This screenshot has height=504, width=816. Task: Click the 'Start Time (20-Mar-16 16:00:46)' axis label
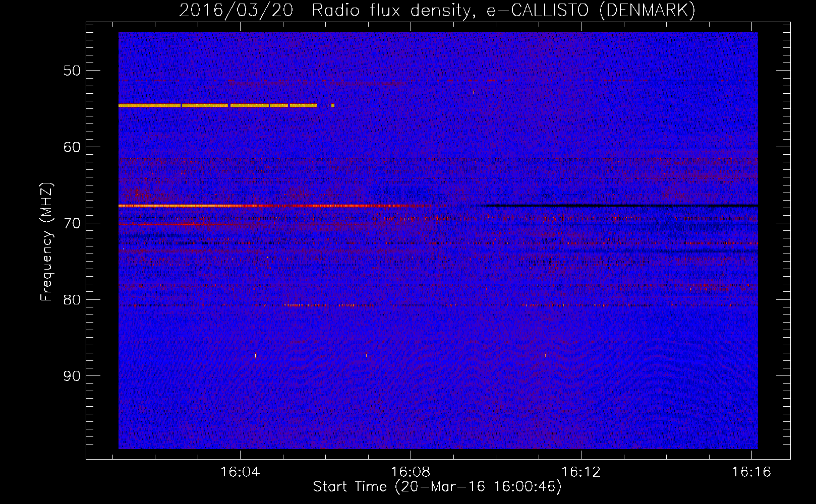(x=437, y=486)
